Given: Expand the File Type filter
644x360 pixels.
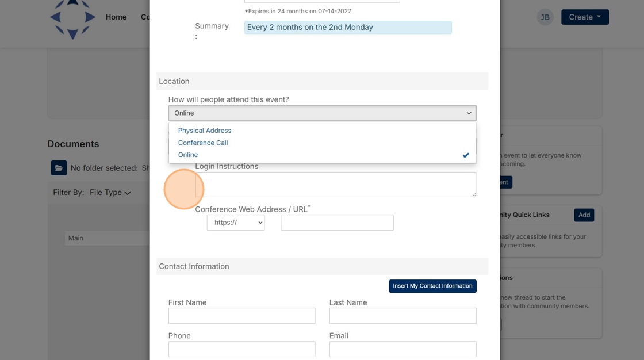Looking at the screenshot, I should click(110, 192).
